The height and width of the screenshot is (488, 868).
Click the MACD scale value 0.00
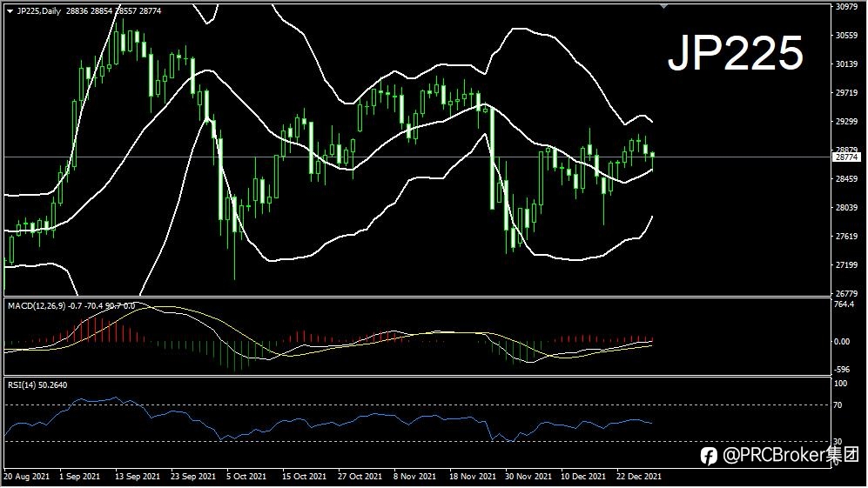coord(842,342)
